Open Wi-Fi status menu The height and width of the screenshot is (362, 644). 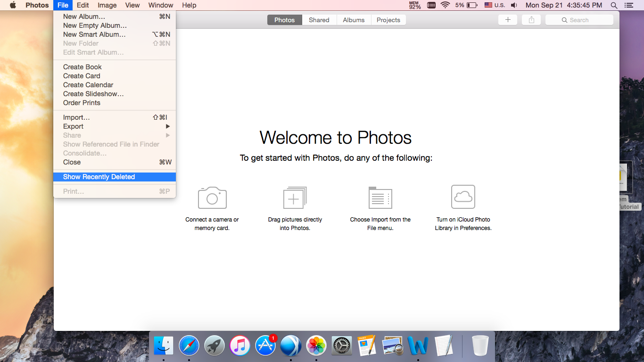[x=445, y=5]
